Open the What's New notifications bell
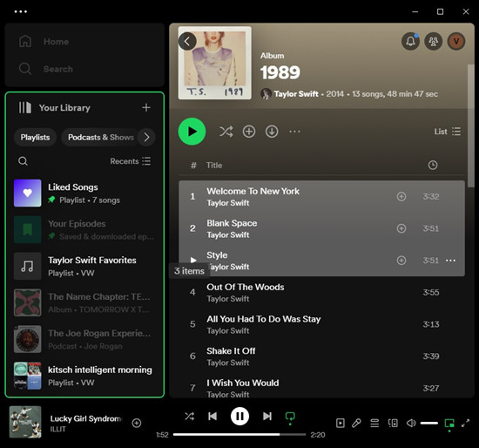 point(410,41)
